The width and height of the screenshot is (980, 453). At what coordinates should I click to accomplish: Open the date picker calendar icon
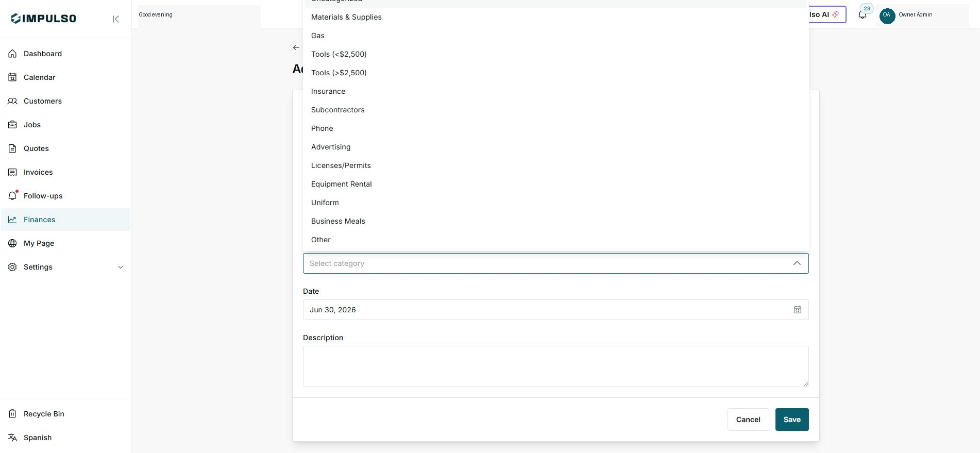798,310
